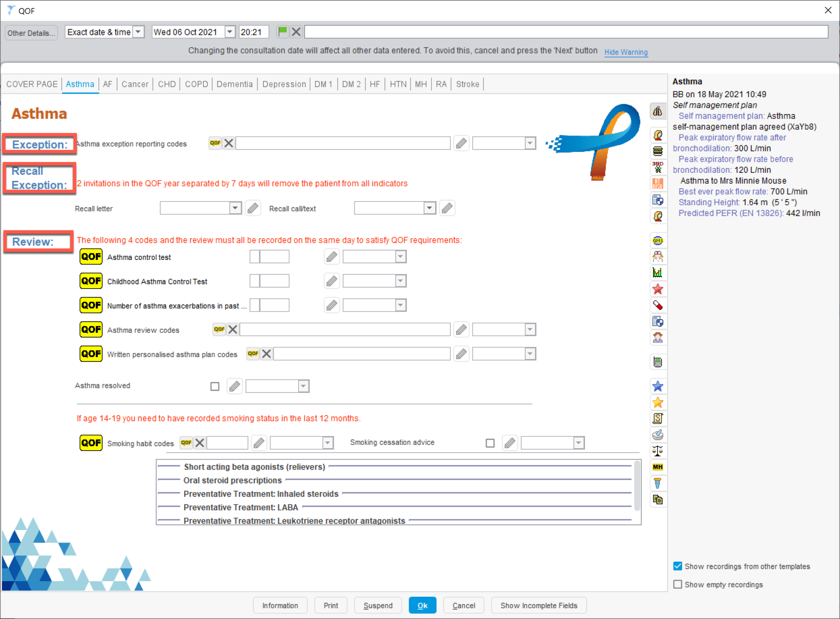Click the AT RISK icon in the sidebar

pyautogui.click(x=658, y=183)
